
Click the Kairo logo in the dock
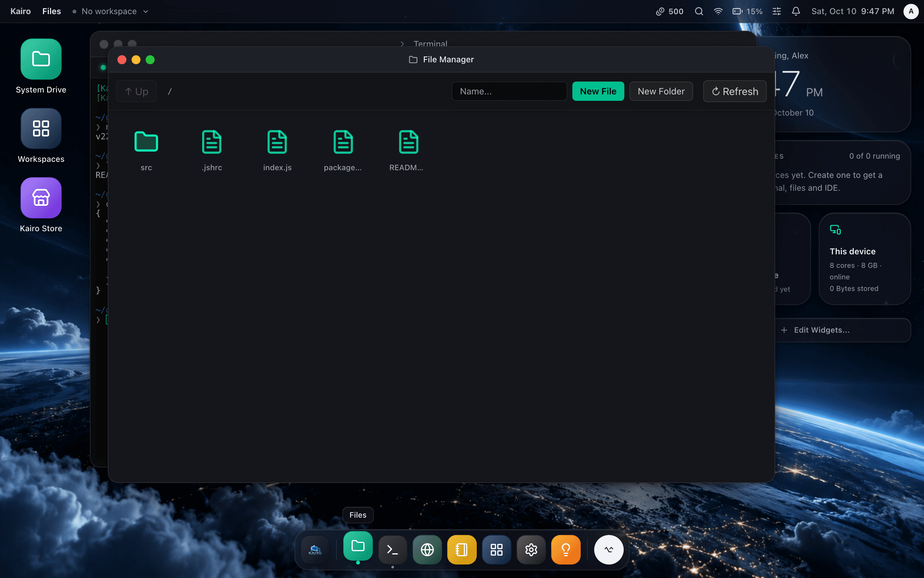point(315,550)
